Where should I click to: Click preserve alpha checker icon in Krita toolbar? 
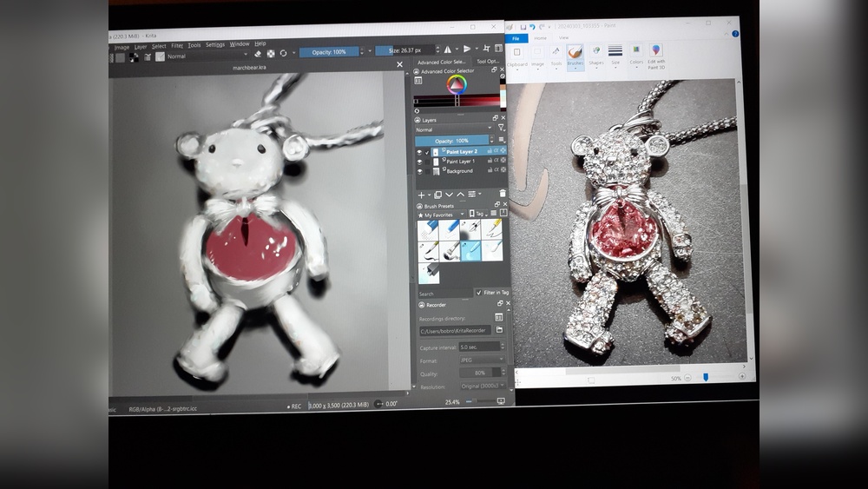pos(271,54)
